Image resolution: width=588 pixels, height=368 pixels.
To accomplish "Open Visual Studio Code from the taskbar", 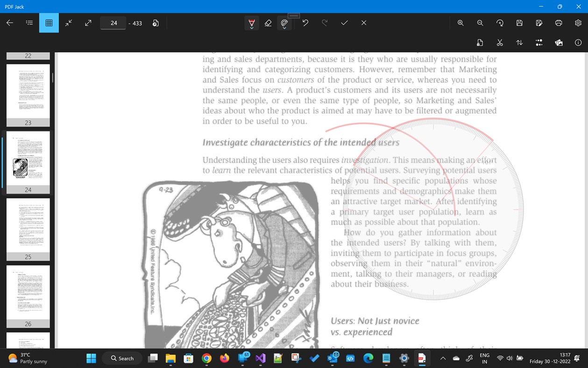I will (260, 358).
